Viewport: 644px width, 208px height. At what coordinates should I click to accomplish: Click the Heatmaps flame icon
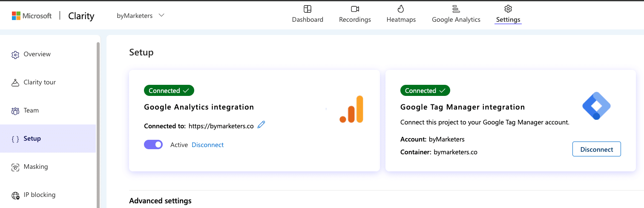[401, 9]
